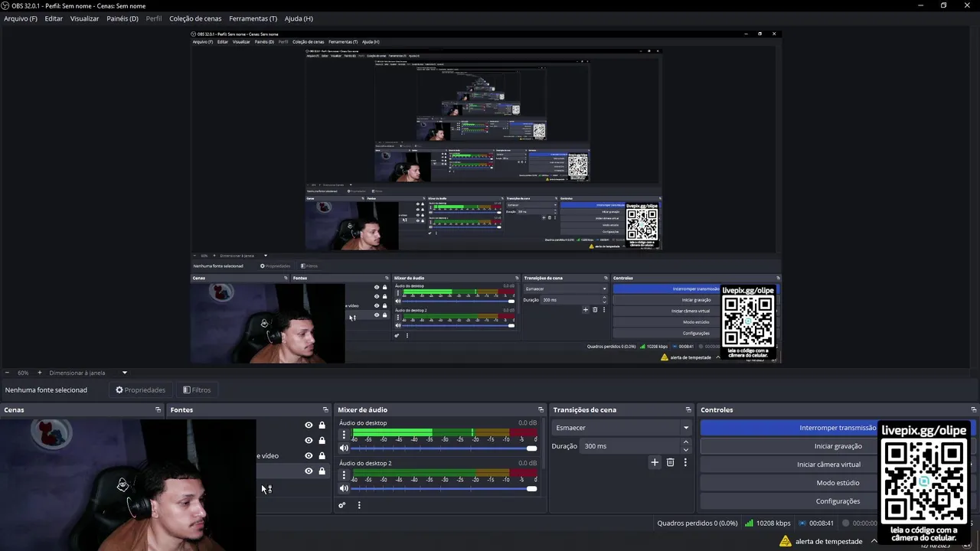Unlock the highlighted source in Fontes
Screen dimensions: 980x551
322,471
